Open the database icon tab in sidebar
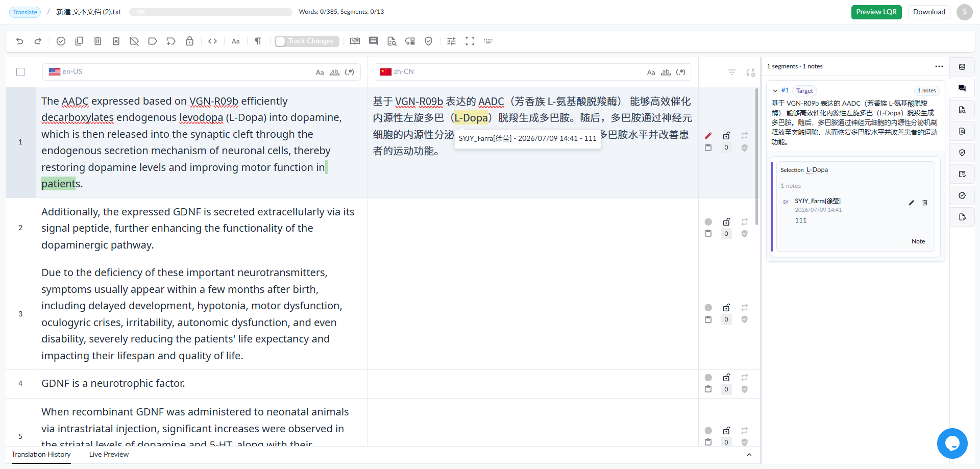This screenshot has width=980, height=469. pyautogui.click(x=962, y=67)
